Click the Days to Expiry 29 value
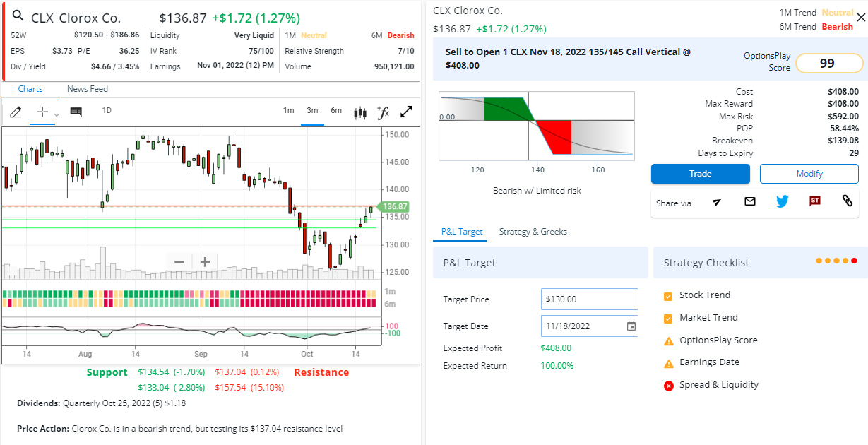 point(854,153)
